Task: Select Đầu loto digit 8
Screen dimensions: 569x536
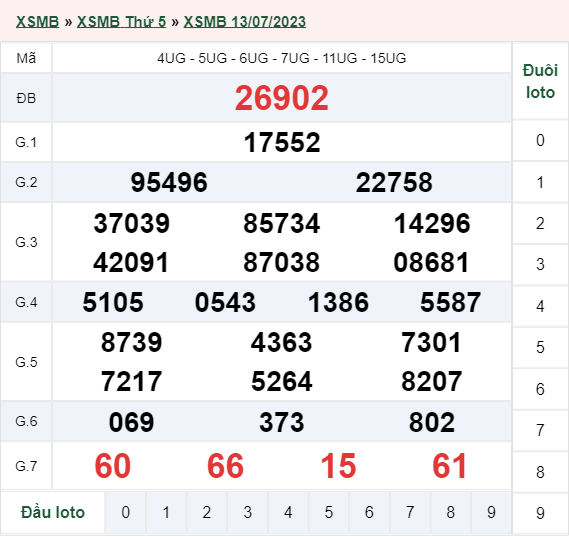Action: pos(451,512)
